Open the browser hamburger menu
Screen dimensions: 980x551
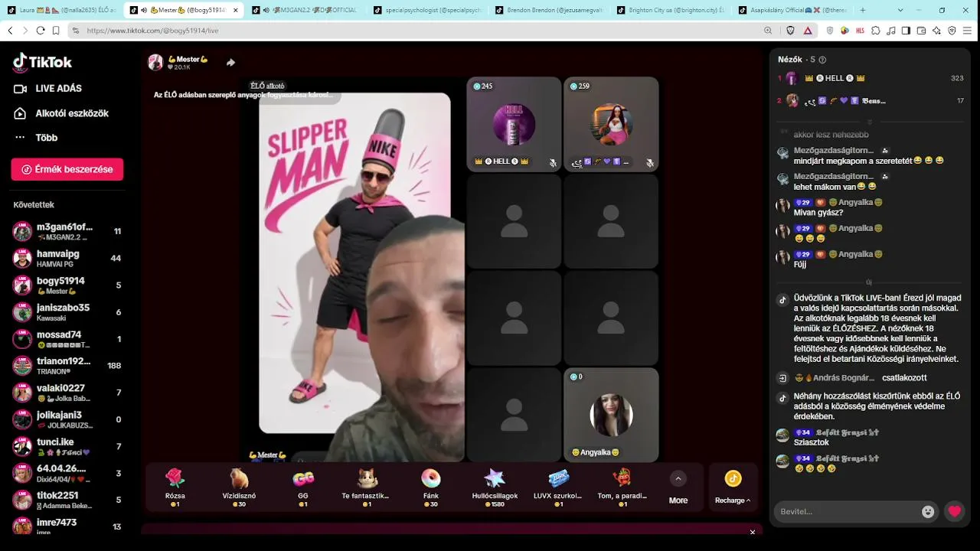coord(968,31)
